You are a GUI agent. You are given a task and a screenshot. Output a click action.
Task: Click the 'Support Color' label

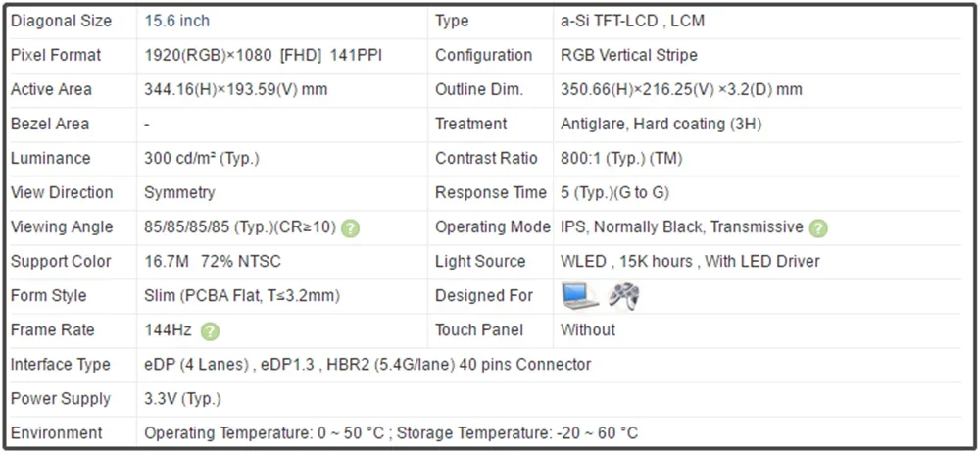(61, 262)
